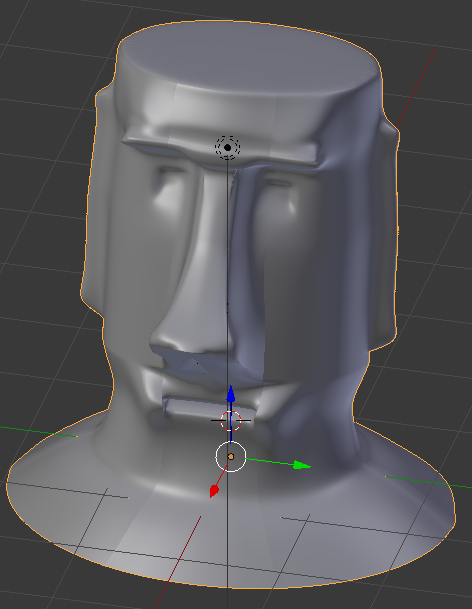The height and width of the screenshot is (609, 472).
Task: Grab the green Y-axis manipulator arrow
Action: click(x=302, y=465)
